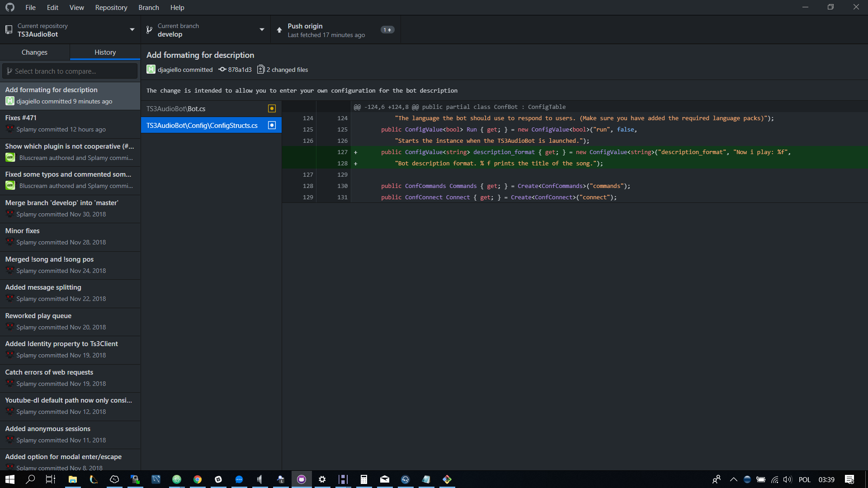Click the Push origin arrow icon
Screen dimensions: 868x488
[x=279, y=29]
